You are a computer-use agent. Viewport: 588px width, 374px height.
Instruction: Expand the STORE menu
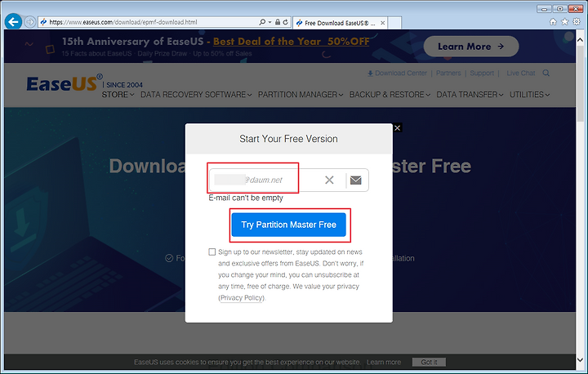point(118,95)
